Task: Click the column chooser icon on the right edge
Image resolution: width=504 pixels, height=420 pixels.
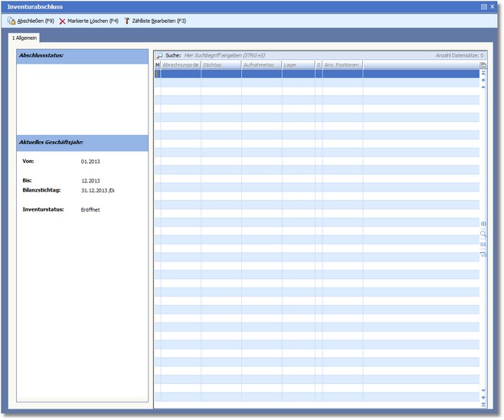Action: (483, 223)
